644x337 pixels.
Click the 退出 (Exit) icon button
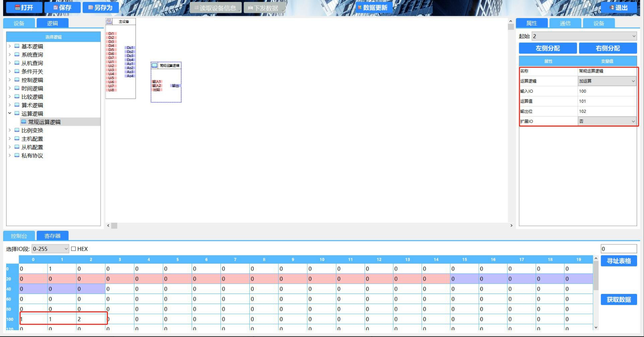click(x=612, y=8)
